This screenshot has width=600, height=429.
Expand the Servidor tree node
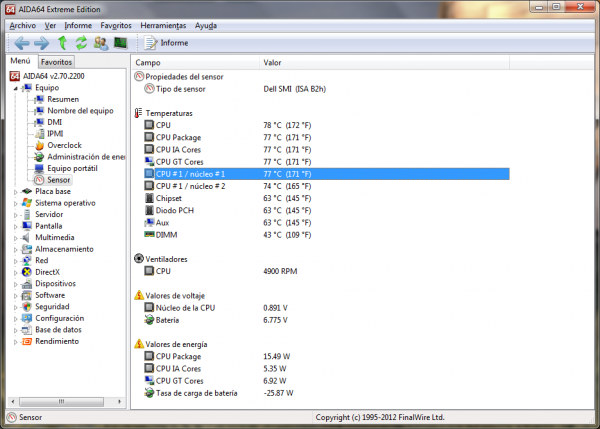[15, 215]
